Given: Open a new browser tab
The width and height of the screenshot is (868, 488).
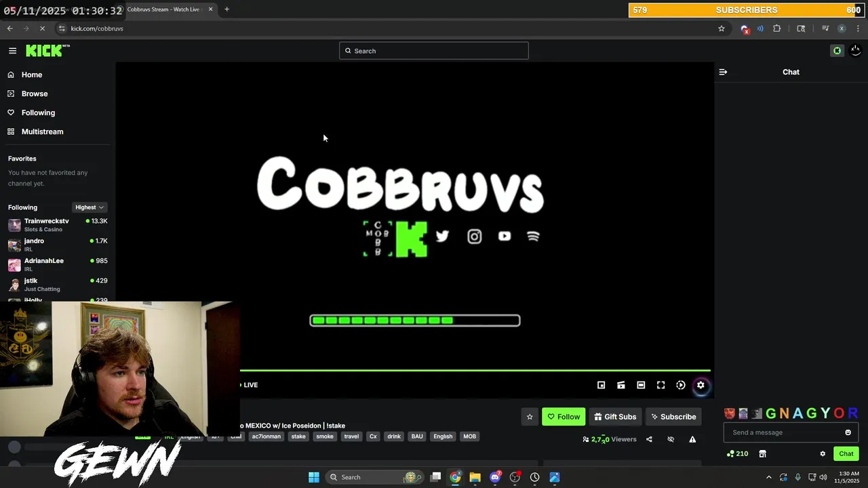Looking at the screenshot, I should 226,9.
